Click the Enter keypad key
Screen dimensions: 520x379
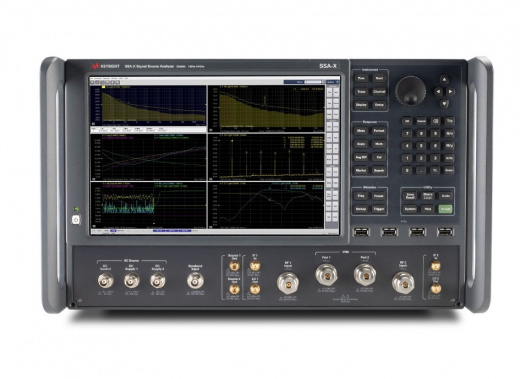coord(449,170)
